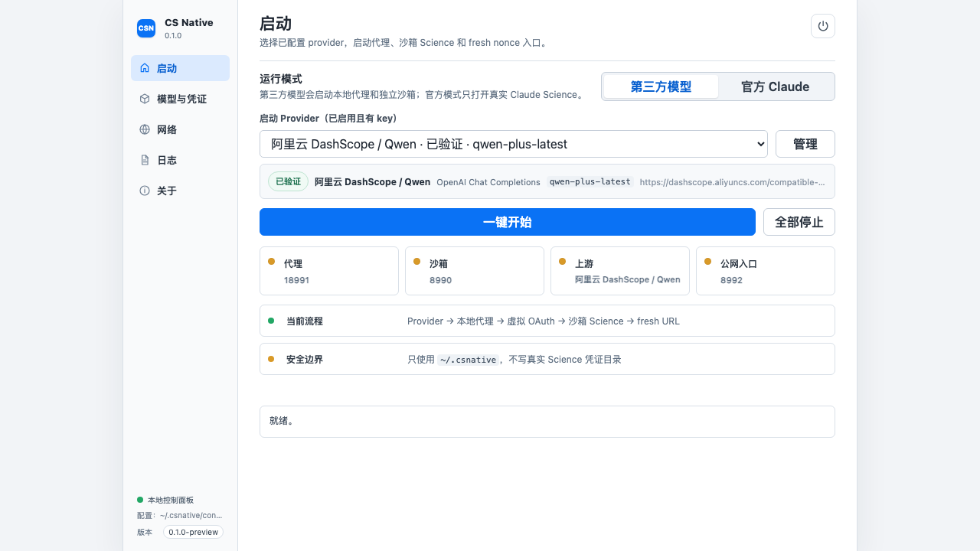The image size is (980, 551).
Task: Click the 全部停止 button
Action: click(799, 222)
